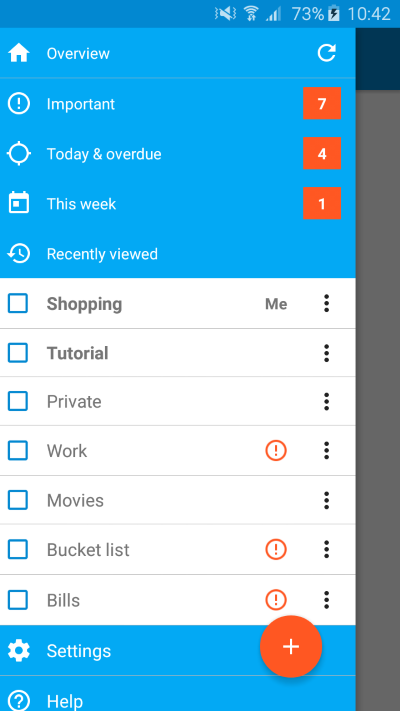
Task: Open the three-dot menu for Tutorial
Action: tap(327, 353)
